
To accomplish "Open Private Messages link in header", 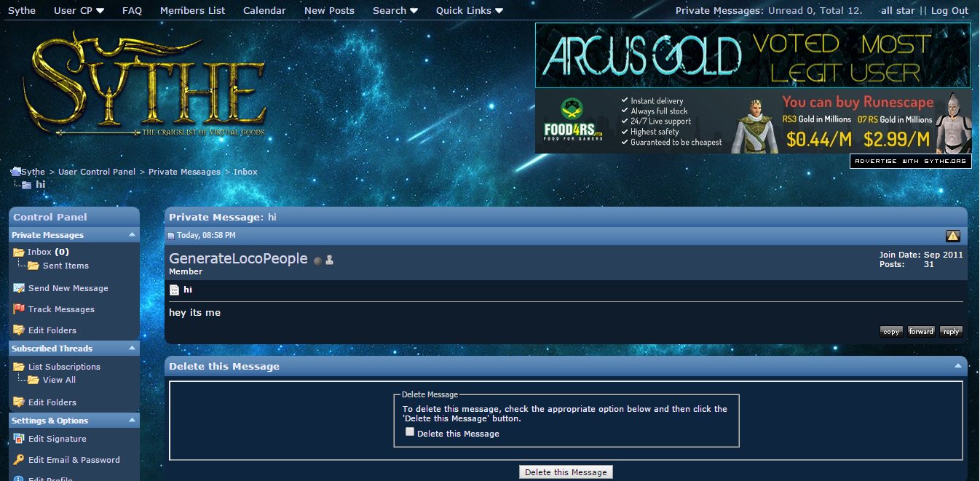I will [x=719, y=10].
